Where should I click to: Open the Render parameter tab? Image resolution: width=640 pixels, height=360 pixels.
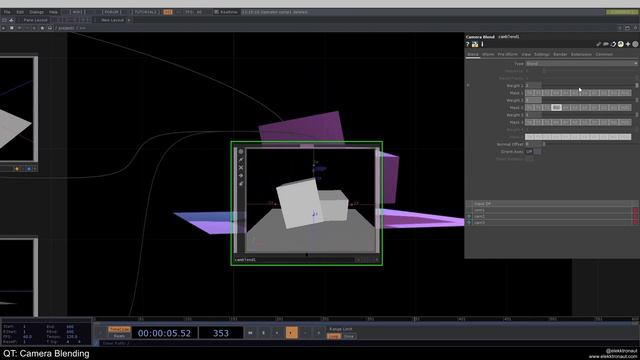pos(560,54)
